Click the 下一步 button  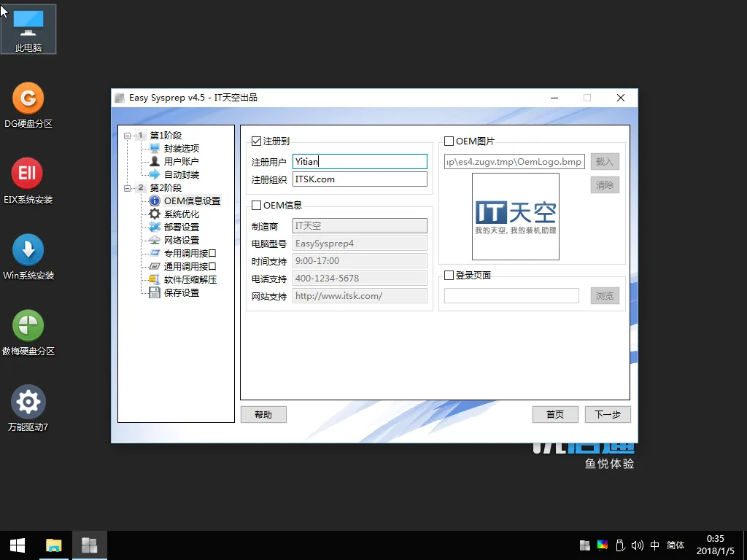pos(608,414)
